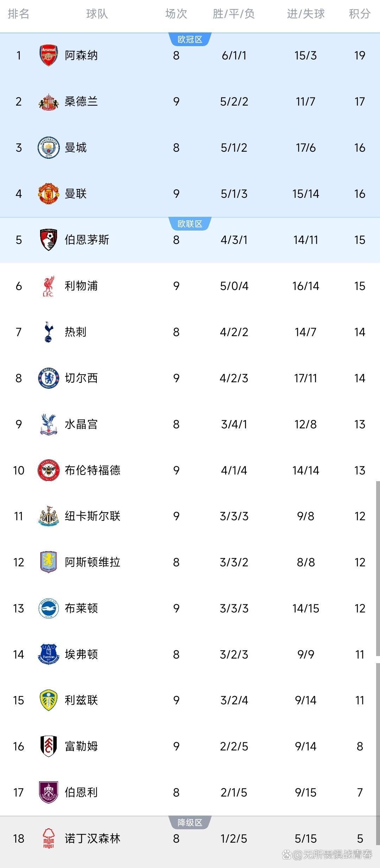Viewport: 380px width, 868px height.
Task: Sort by 场次 column header
Action: click(x=176, y=14)
